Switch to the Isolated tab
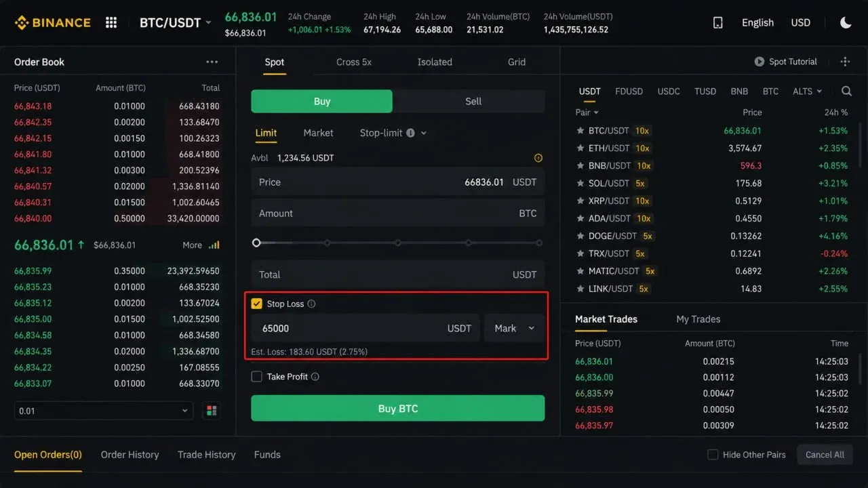The height and width of the screenshot is (488, 868). click(x=435, y=62)
